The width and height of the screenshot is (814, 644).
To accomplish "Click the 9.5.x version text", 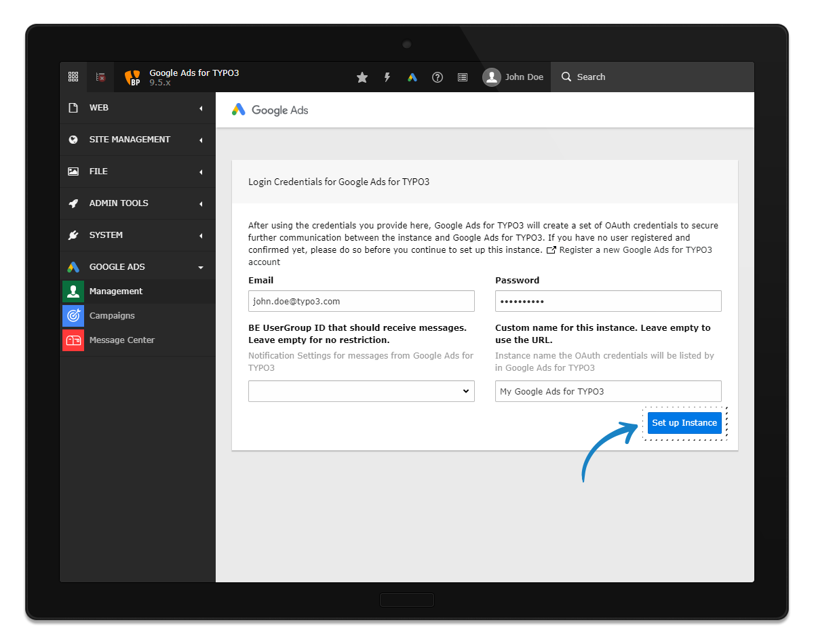I will (x=160, y=83).
